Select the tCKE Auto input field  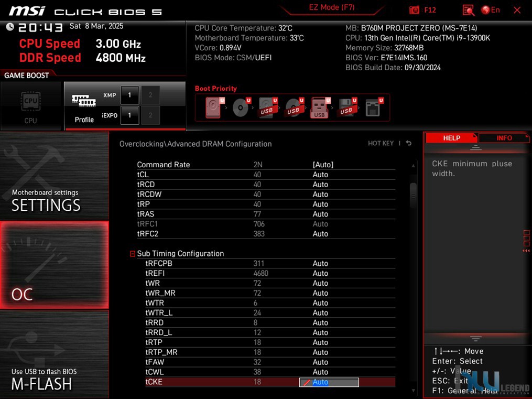click(x=329, y=382)
